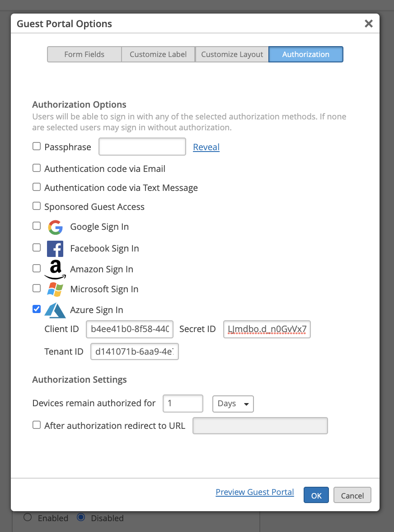Click the Azure Client ID field
The height and width of the screenshot is (532, 394).
[130, 329]
